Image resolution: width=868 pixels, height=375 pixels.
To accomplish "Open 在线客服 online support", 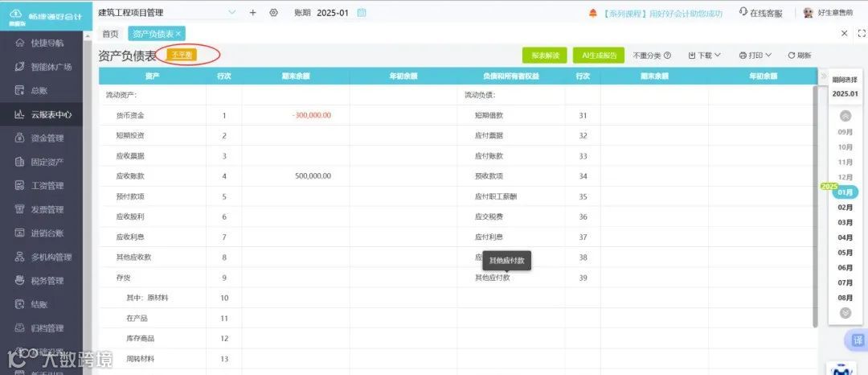I will (x=760, y=13).
